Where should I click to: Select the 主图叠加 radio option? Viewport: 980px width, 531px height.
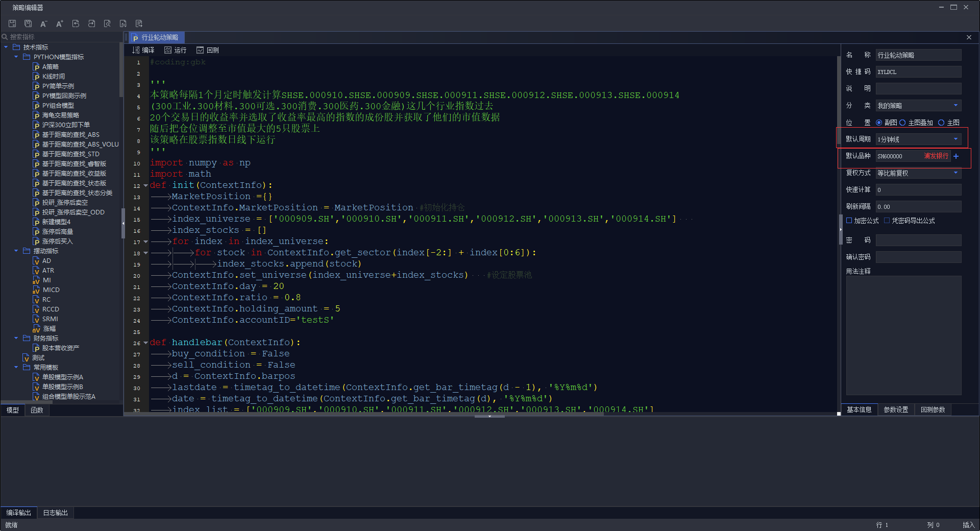click(x=902, y=123)
